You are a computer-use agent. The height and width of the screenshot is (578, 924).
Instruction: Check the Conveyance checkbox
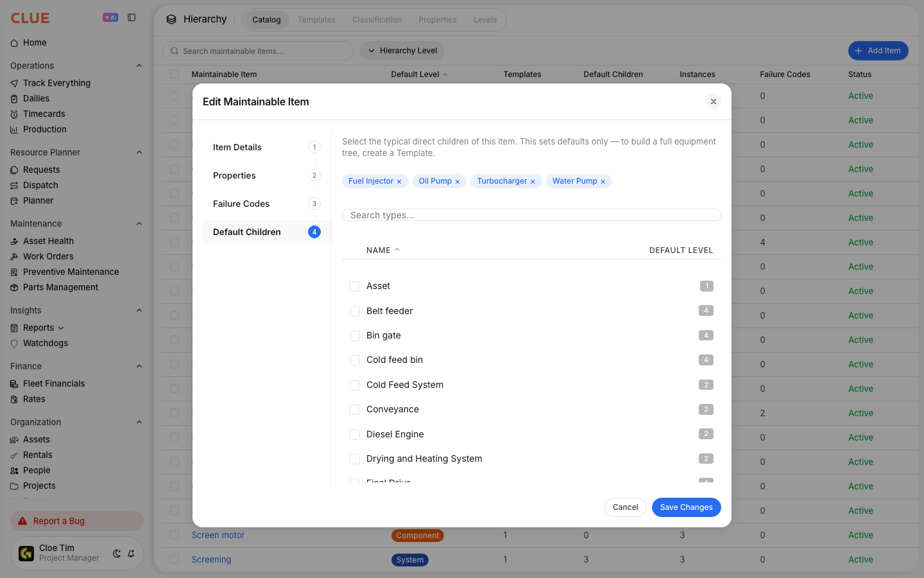[355, 410]
